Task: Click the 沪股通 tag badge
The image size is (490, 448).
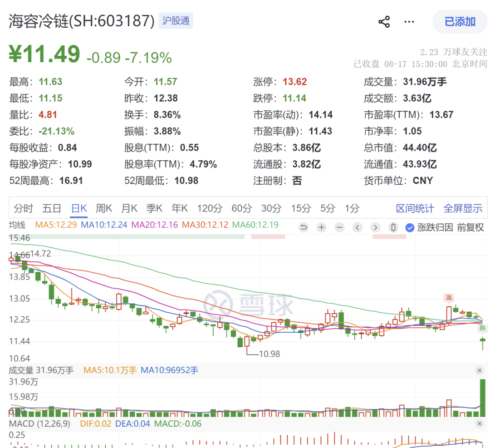Action: click(x=176, y=20)
